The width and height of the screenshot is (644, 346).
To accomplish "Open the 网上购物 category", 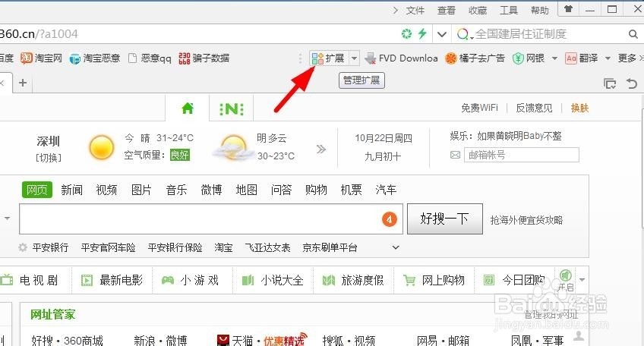I will coord(434,280).
